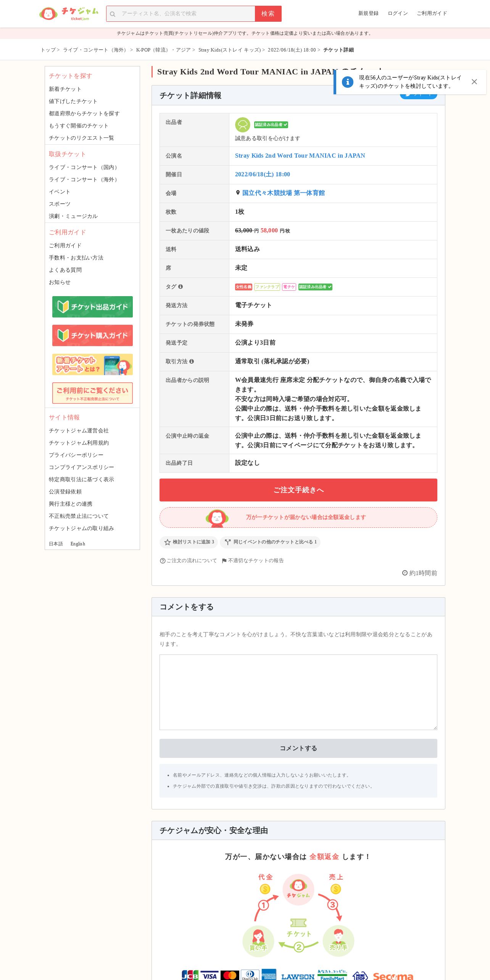Open 2022/06/18(土) 18:00 breadcrumb link
The height and width of the screenshot is (980, 490).
[x=292, y=50]
